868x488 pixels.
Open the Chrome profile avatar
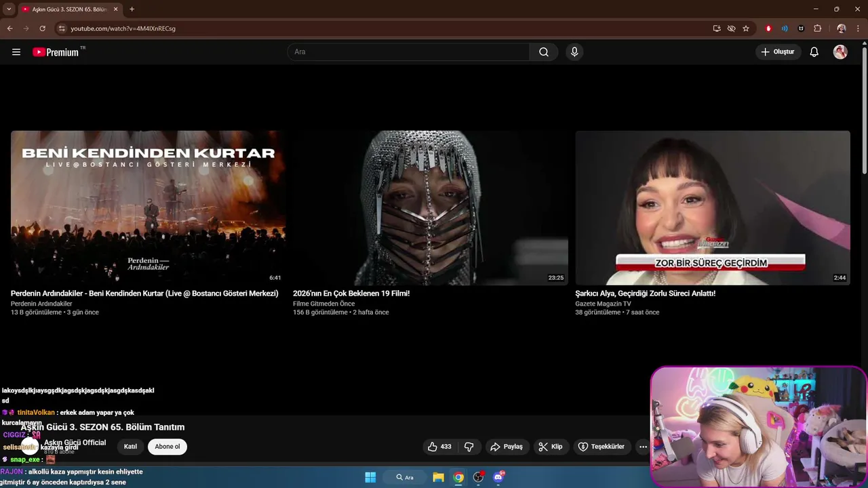click(x=842, y=28)
